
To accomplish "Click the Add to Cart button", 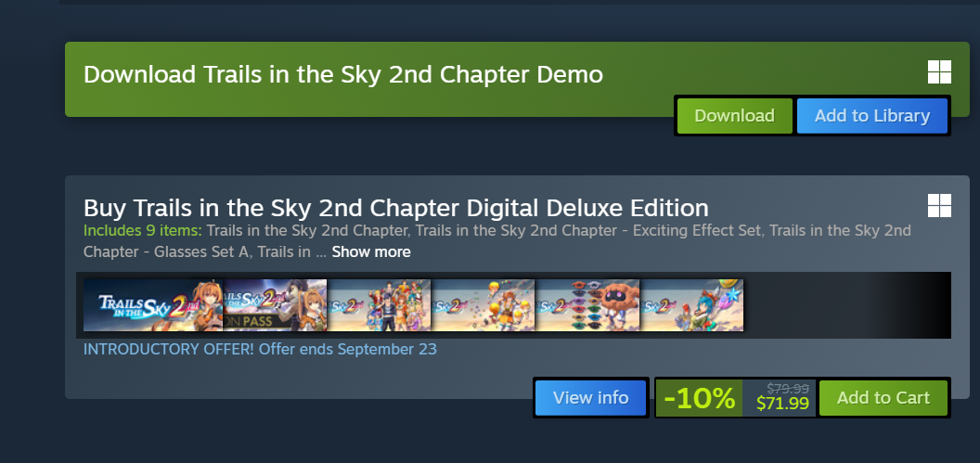I will pyautogui.click(x=883, y=398).
